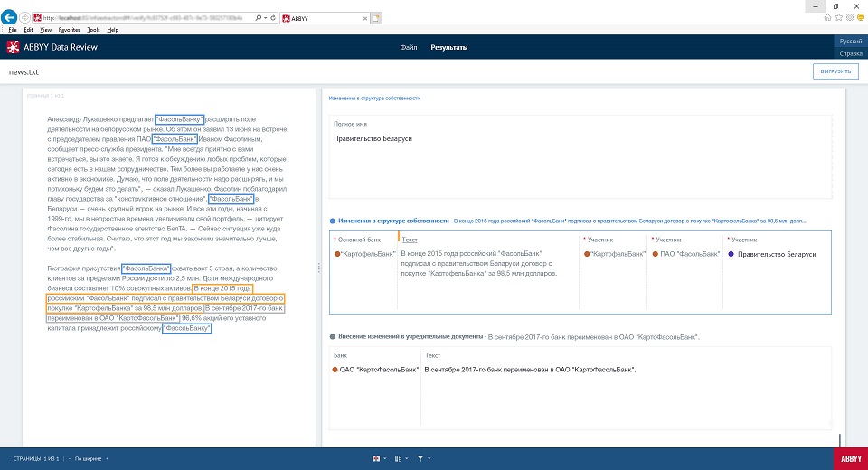Click the red ABBYY badge in bottom corner
Screen dimensions: 868x470
(851, 458)
